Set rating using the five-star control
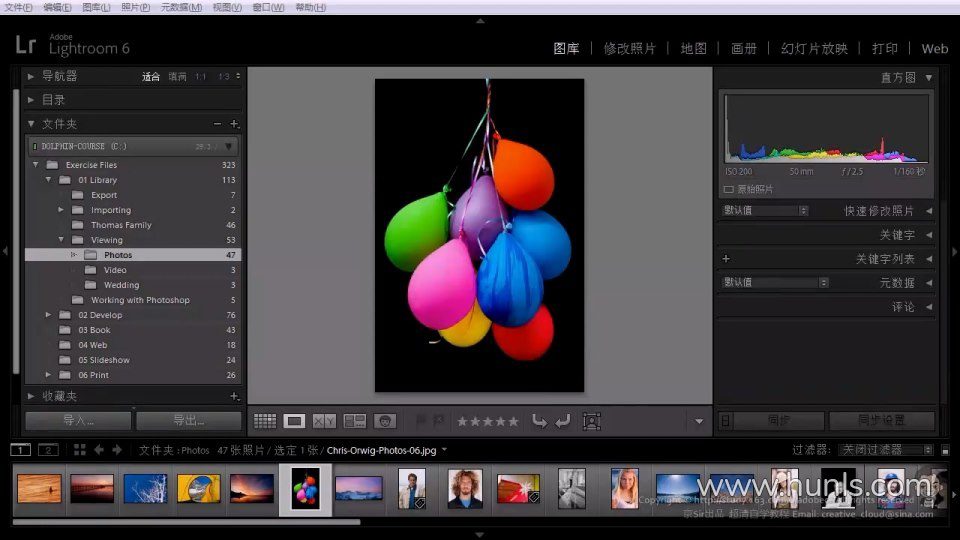The width and height of the screenshot is (960, 540). point(487,422)
